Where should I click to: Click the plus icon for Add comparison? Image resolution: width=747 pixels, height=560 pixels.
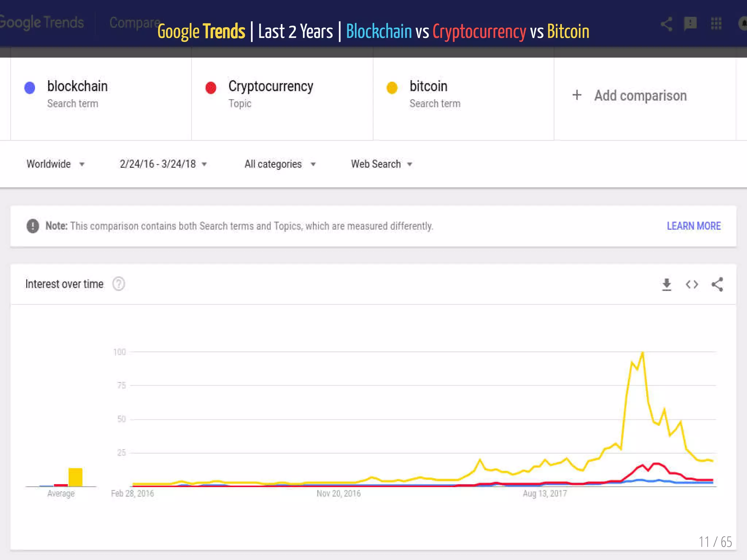click(x=577, y=96)
